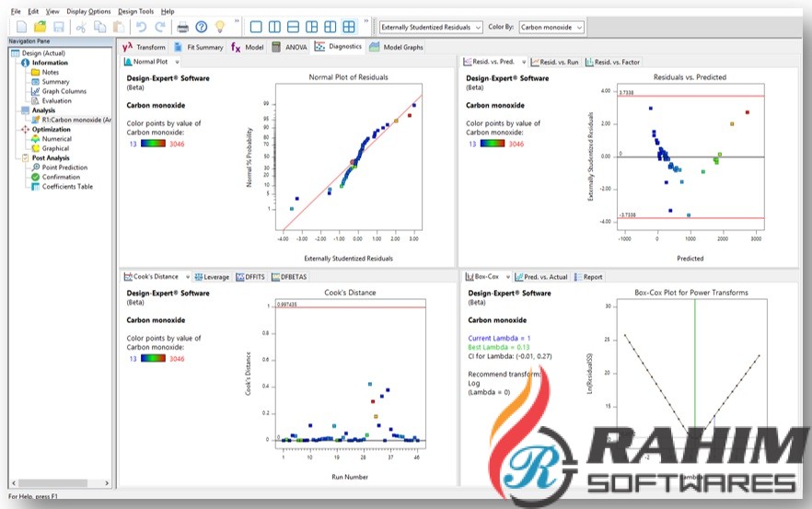Click the Paste clipboard icon

pyautogui.click(x=119, y=27)
